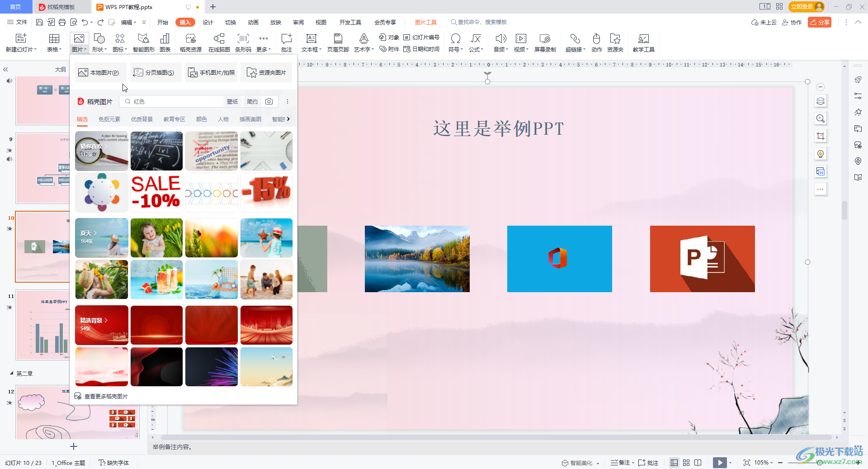Screen dimensions: 868x469
Task: Click the camera image-search icon
Action: pyautogui.click(x=269, y=101)
